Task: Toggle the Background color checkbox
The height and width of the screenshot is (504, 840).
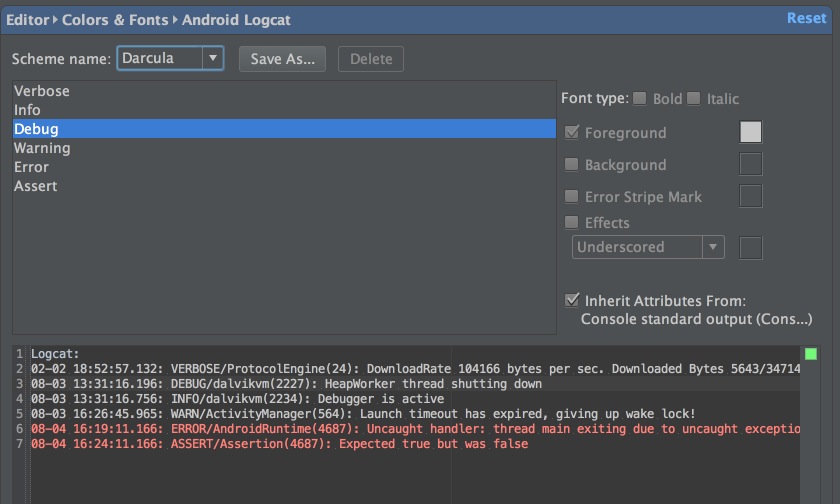Action: (572, 164)
